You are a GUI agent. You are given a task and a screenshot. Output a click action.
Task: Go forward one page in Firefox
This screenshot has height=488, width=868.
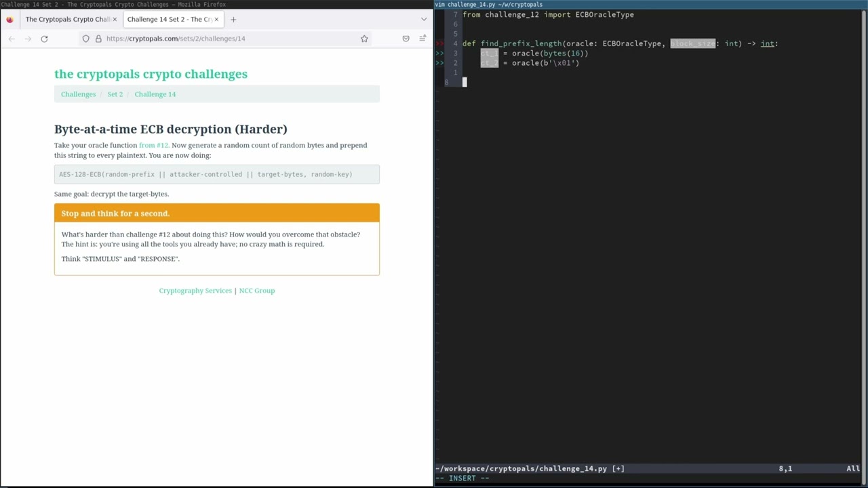click(28, 39)
